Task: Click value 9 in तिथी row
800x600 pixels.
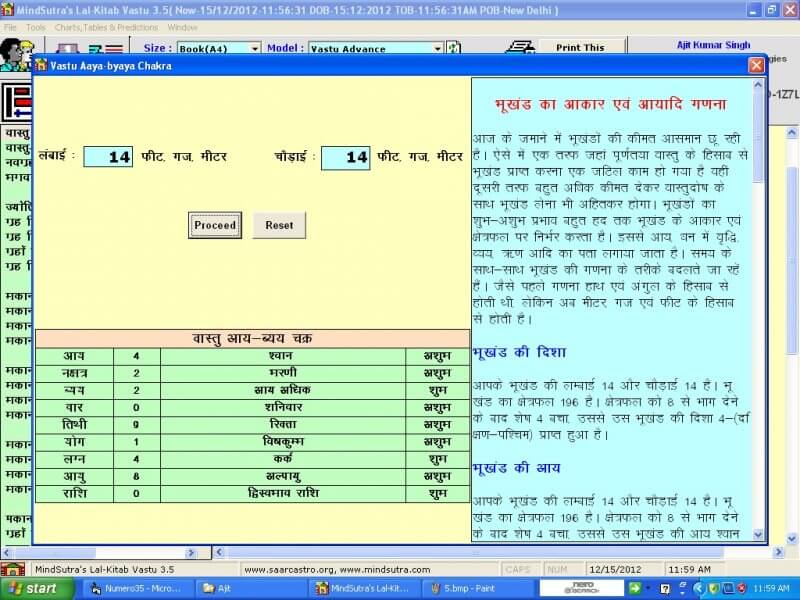Action: click(136, 424)
